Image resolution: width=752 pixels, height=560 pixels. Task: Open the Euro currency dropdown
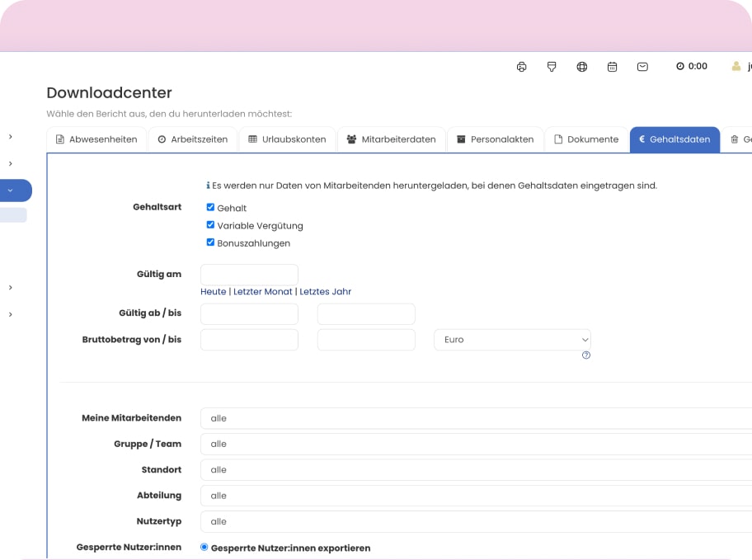click(512, 340)
